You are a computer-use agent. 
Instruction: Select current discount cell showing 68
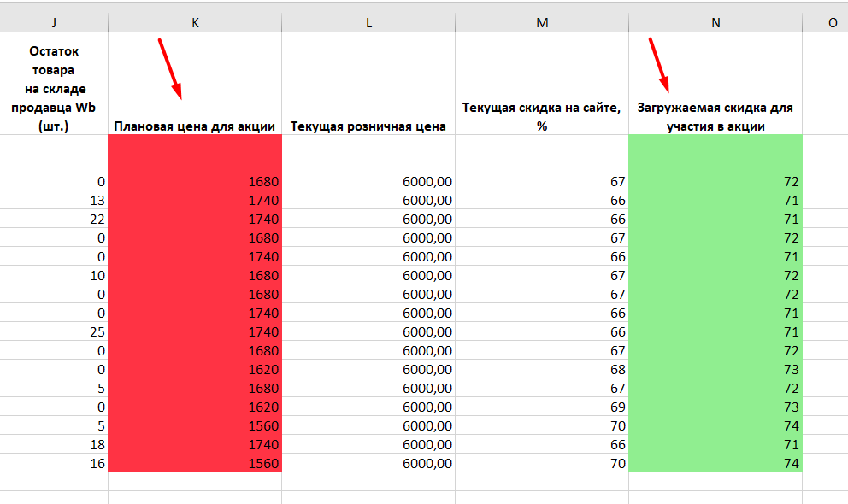coord(542,370)
